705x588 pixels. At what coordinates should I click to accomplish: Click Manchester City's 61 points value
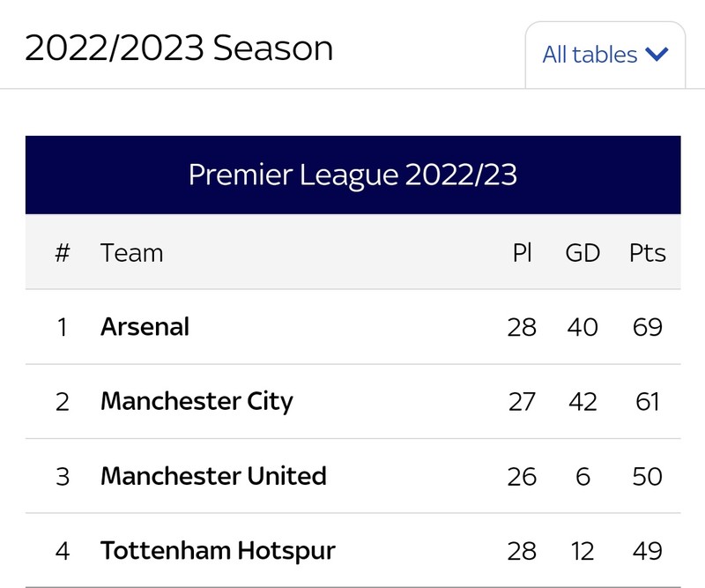point(648,402)
